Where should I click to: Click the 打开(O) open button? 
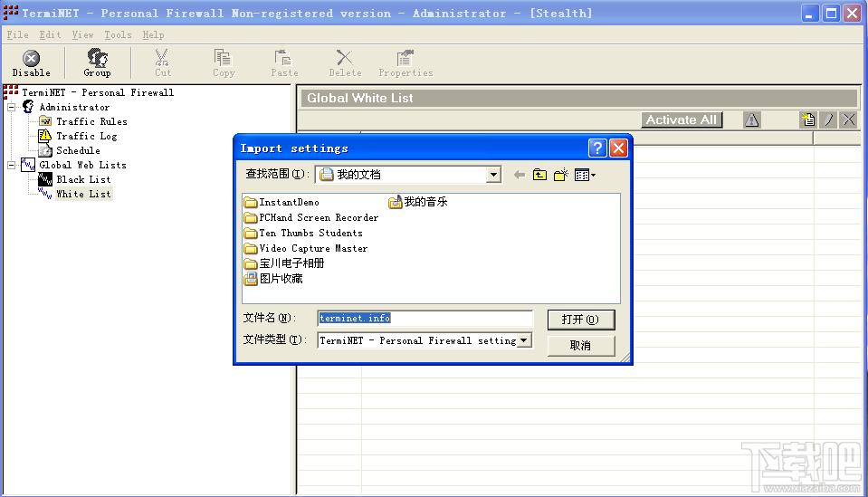[581, 320]
